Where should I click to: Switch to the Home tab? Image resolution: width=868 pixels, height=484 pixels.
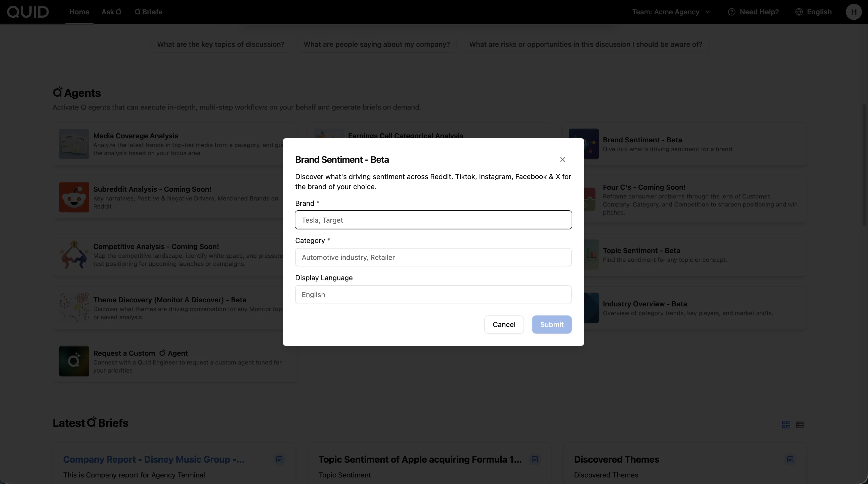pos(79,12)
